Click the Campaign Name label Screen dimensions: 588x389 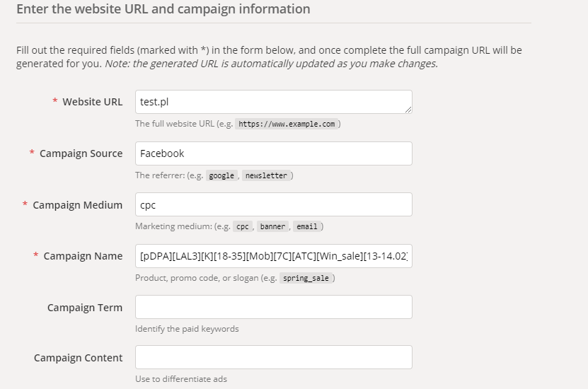pyautogui.click(x=83, y=256)
